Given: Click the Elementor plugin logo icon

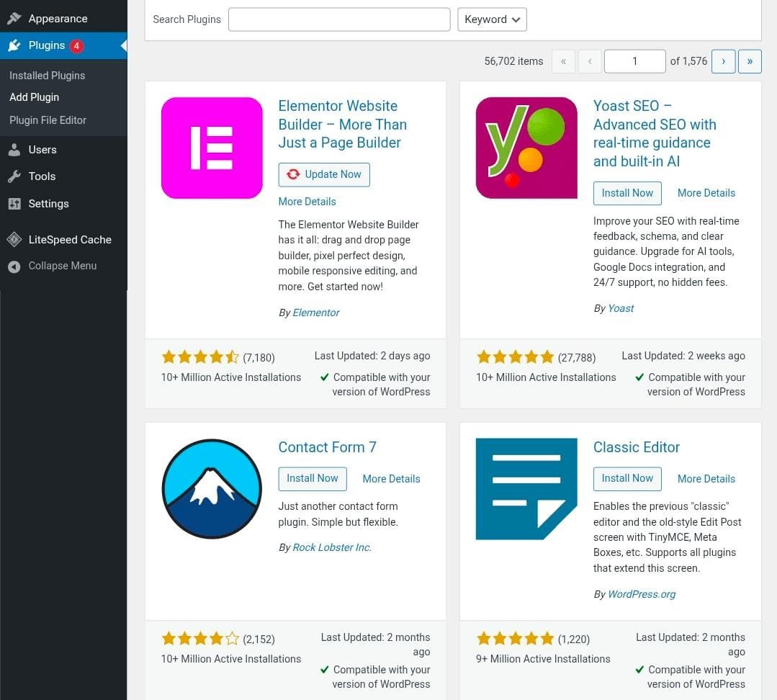Looking at the screenshot, I should point(212,148).
